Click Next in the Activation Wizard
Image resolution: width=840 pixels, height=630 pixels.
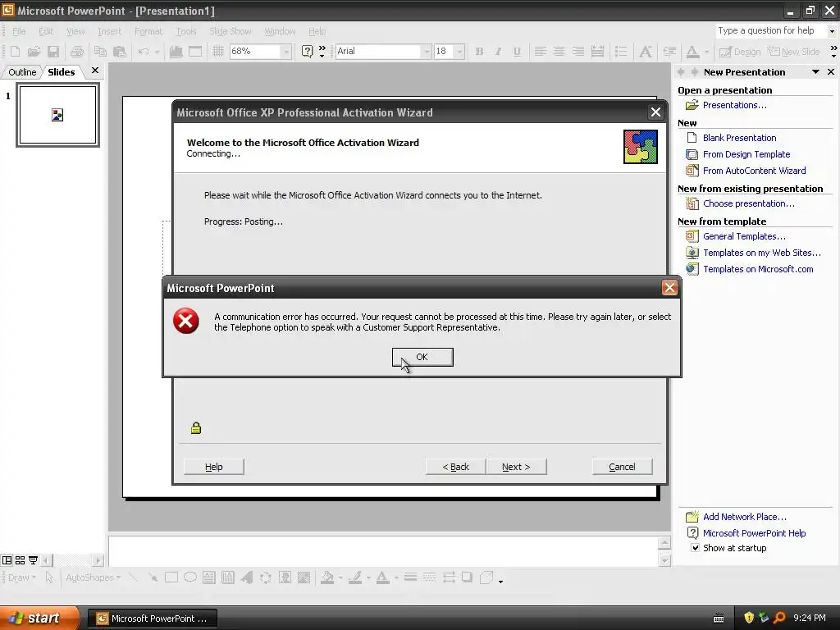[517, 467]
